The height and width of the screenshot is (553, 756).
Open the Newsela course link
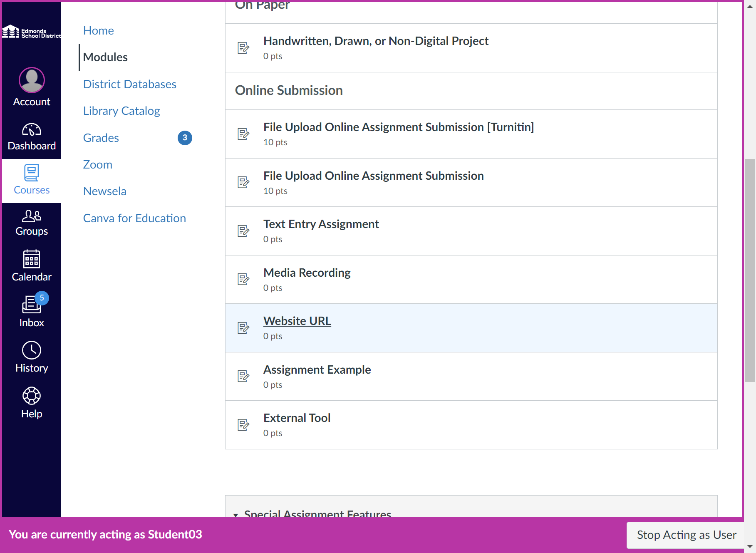click(105, 191)
